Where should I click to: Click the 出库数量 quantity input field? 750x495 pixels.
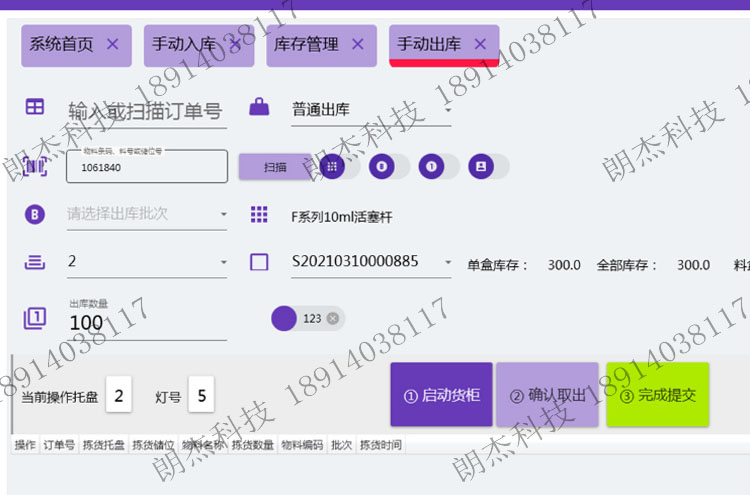146,323
